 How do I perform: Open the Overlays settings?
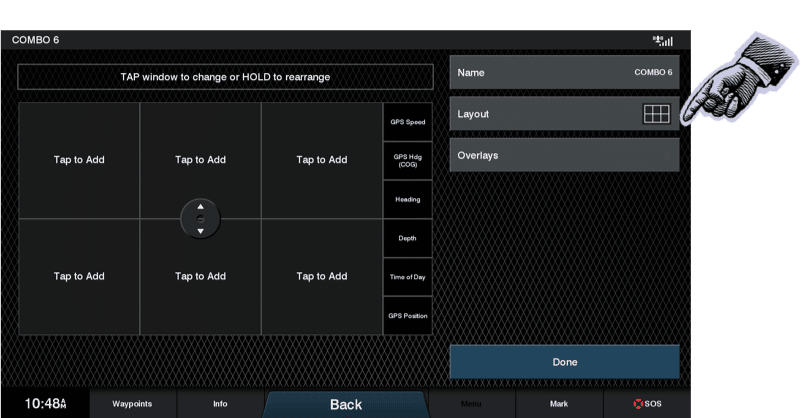click(564, 155)
